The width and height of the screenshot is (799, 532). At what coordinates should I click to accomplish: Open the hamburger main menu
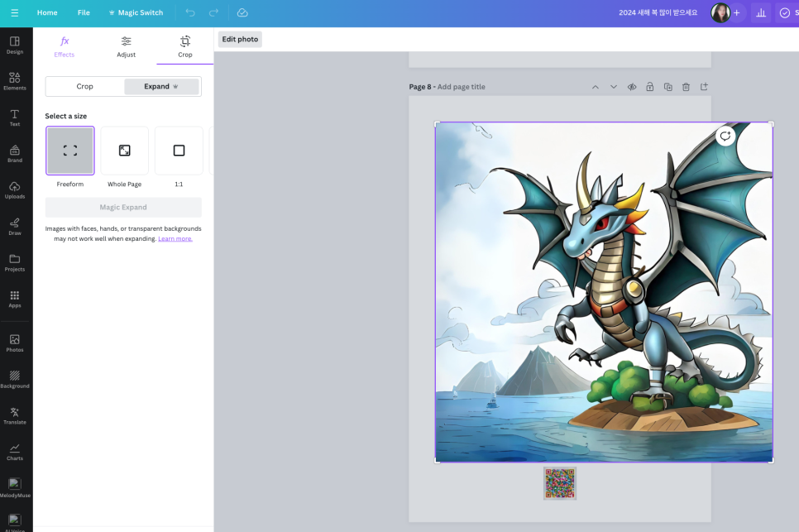14,12
